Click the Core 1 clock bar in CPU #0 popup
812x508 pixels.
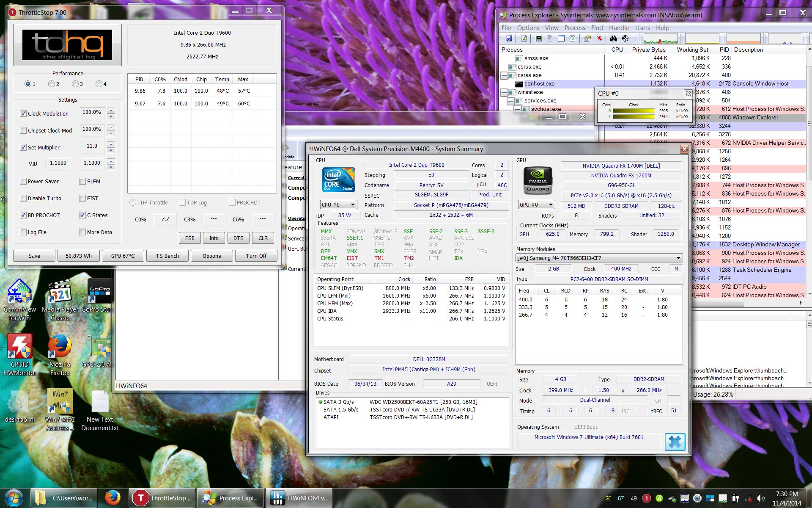[634, 116]
